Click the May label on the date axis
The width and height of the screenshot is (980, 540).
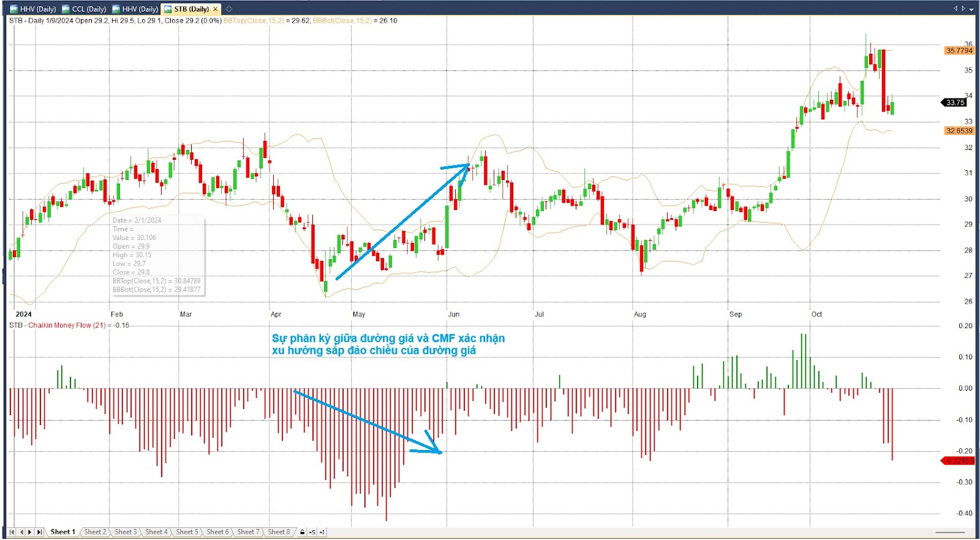coord(359,314)
